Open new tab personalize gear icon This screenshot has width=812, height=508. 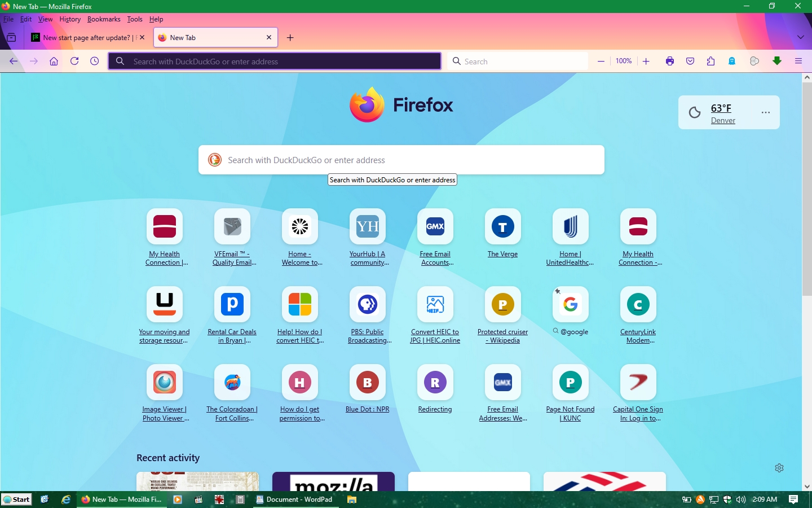(x=779, y=468)
